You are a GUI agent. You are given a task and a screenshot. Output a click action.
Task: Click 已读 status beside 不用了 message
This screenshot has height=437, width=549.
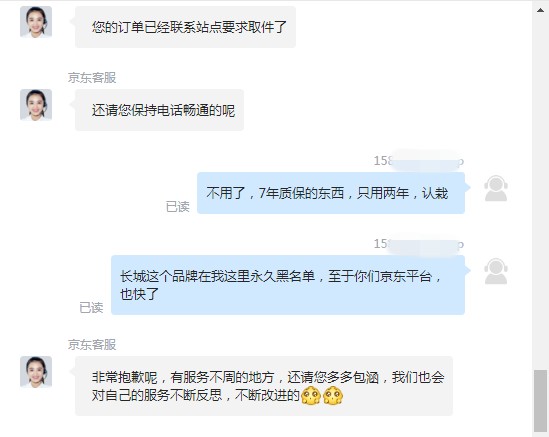coord(178,207)
